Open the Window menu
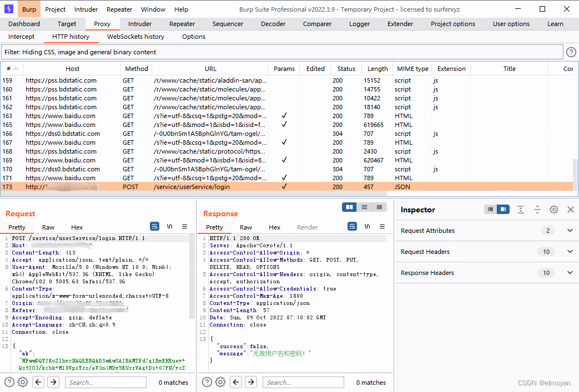This screenshot has width=579, height=392. pos(153,9)
